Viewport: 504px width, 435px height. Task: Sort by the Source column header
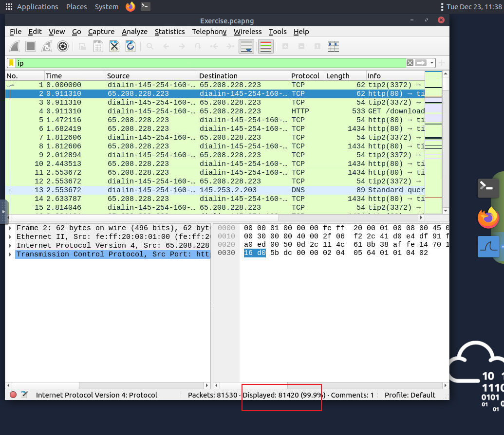point(152,76)
